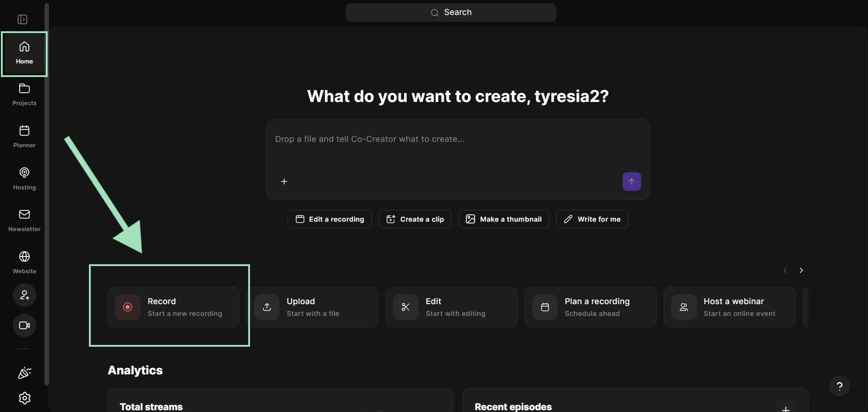Click the Edit a recording button
Image resolution: width=868 pixels, height=412 pixels.
(329, 219)
